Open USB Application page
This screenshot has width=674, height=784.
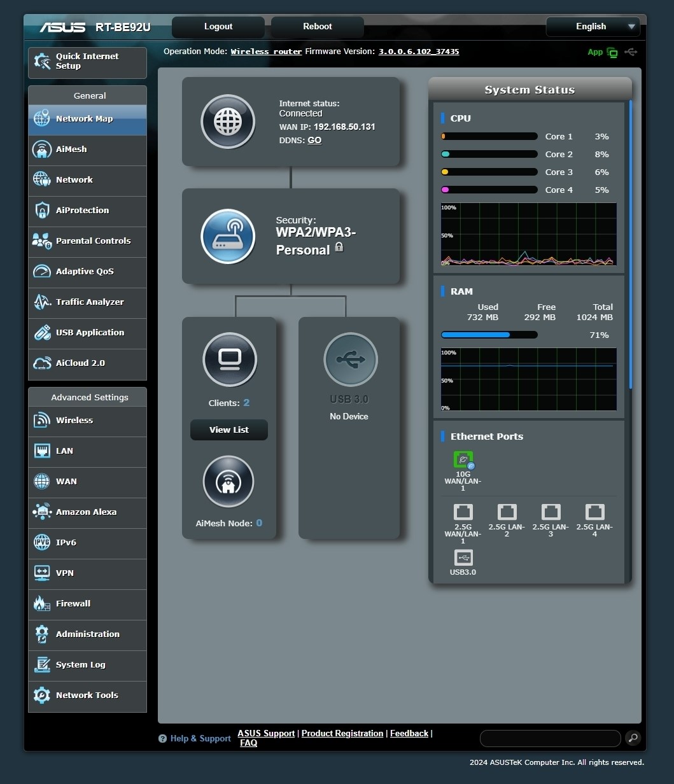[x=87, y=333]
